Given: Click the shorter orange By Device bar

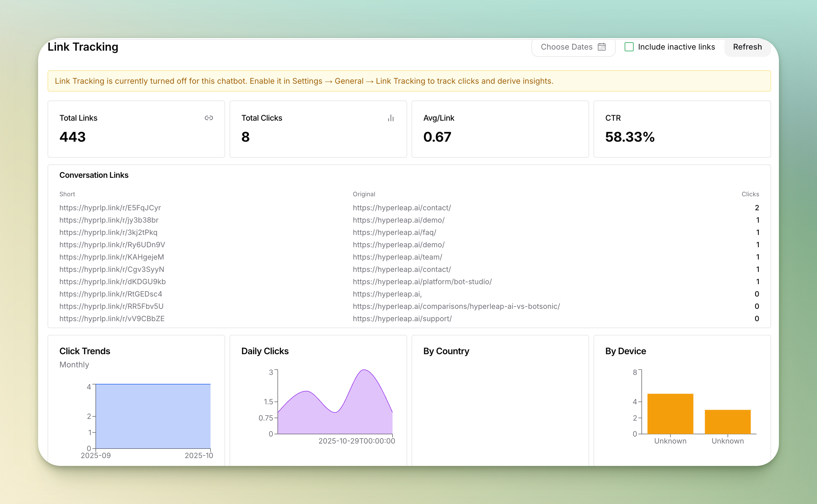Looking at the screenshot, I should 727,422.
